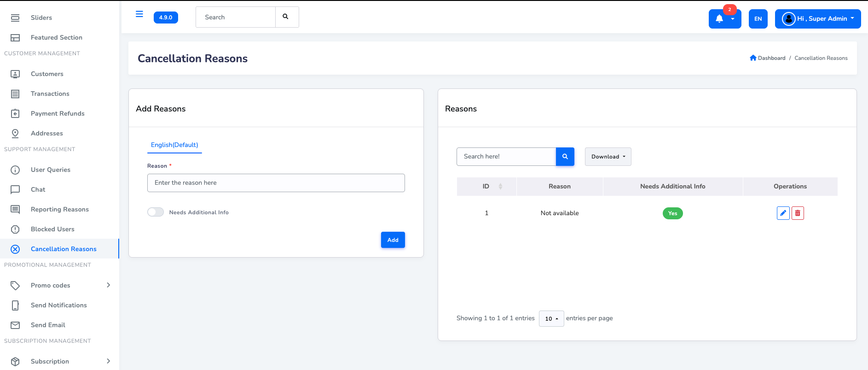Open Sliders in the sidebar
Image resolution: width=868 pixels, height=370 pixels.
[x=41, y=18]
